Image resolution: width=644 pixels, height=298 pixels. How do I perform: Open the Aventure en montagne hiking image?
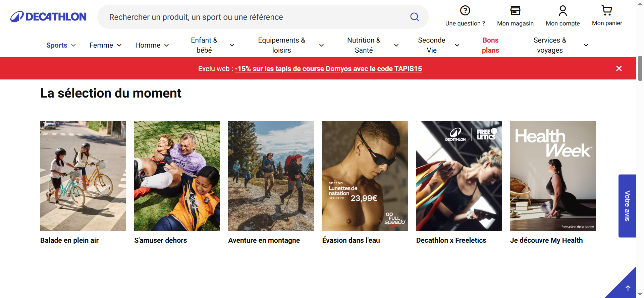(271, 176)
